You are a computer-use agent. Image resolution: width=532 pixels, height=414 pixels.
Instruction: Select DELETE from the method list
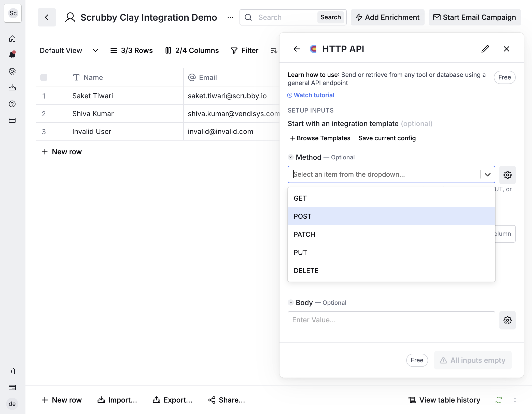pyautogui.click(x=391, y=271)
